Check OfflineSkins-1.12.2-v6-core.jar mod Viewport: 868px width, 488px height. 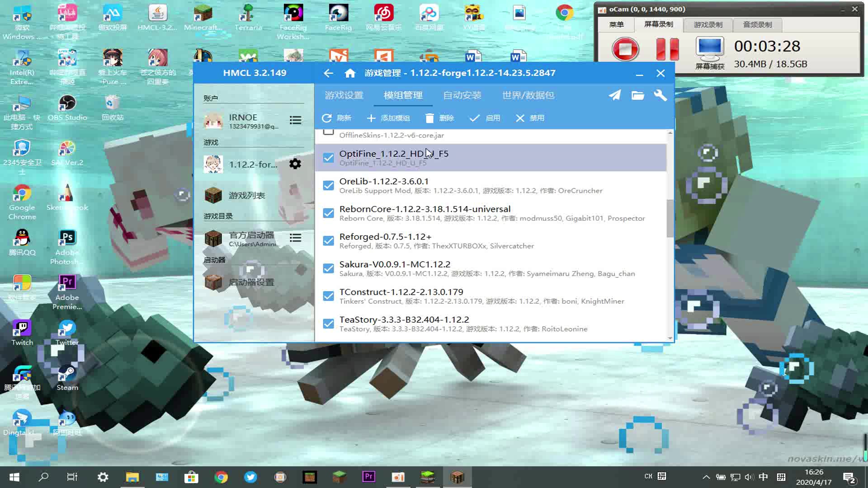click(329, 132)
